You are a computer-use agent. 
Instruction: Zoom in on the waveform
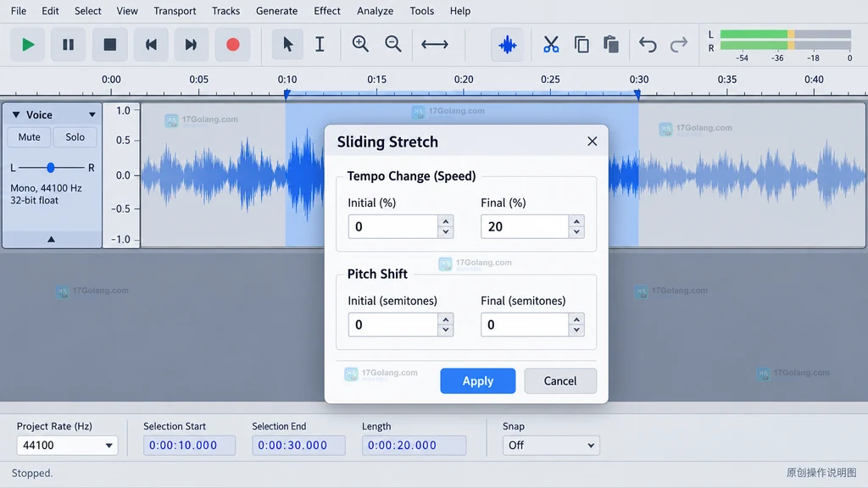pyautogui.click(x=360, y=44)
